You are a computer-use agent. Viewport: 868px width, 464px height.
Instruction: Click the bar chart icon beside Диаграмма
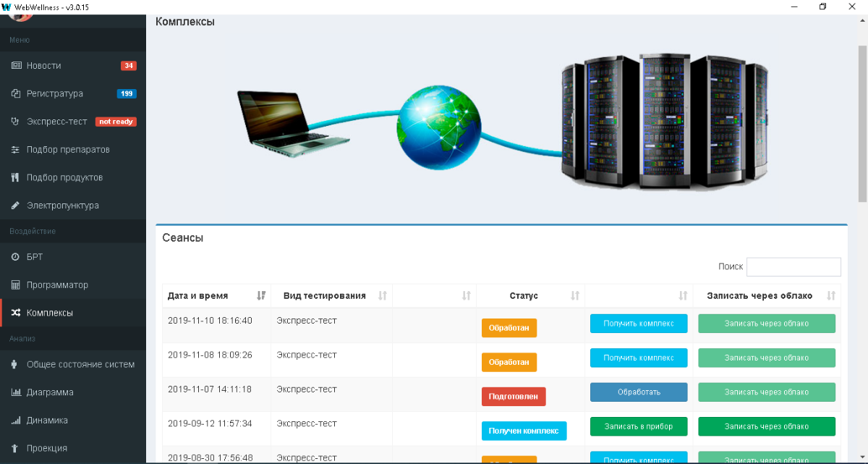(16, 392)
